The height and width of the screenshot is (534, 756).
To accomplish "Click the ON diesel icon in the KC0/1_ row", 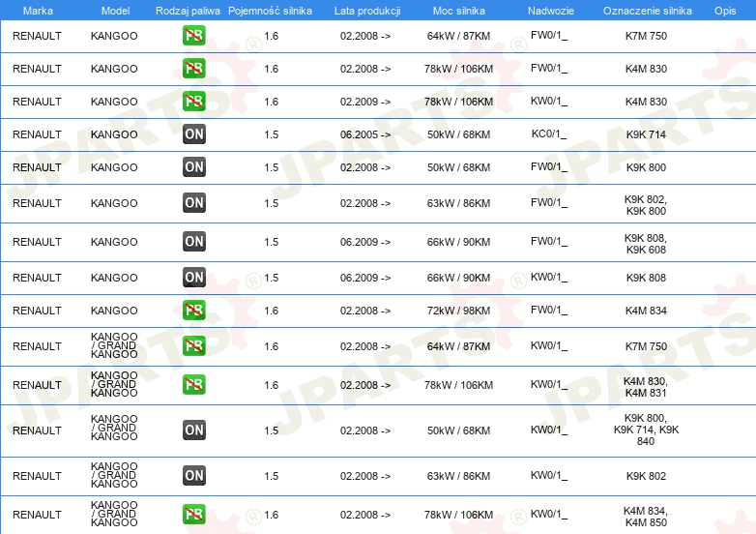I will 193,133.
